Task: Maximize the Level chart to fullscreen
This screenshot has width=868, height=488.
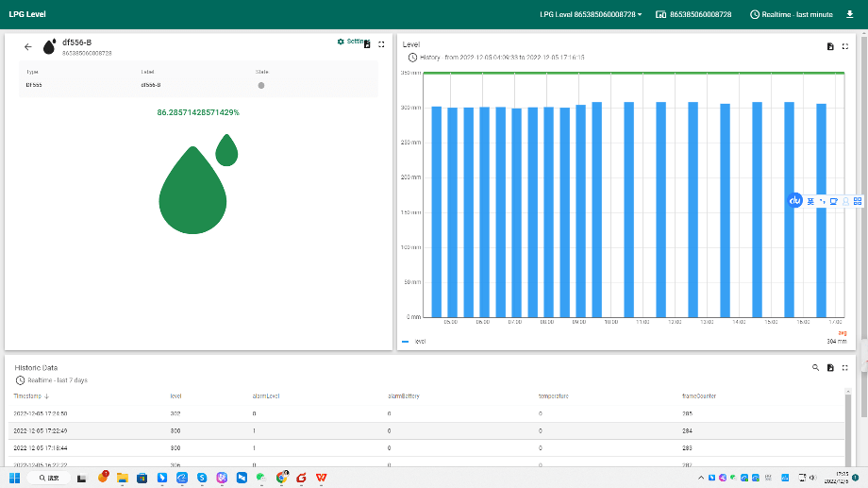Action: pos(845,46)
